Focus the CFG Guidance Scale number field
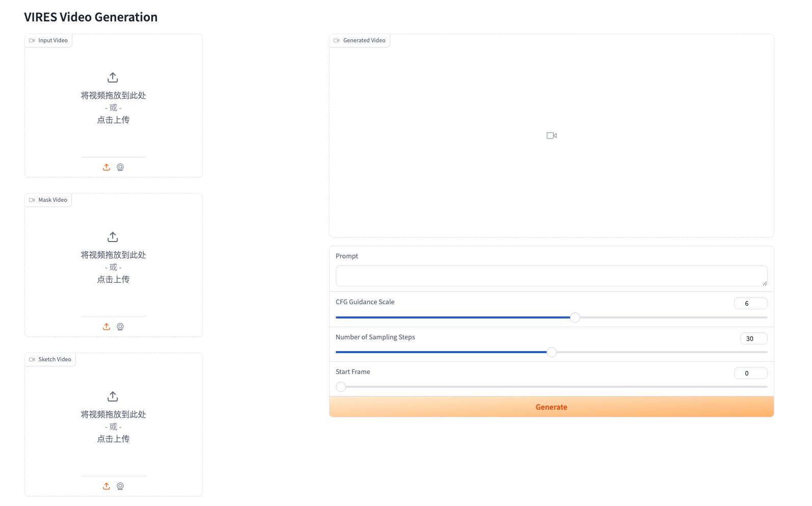Image resolution: width=812 pixels, height=506 pixels. (750, 303)
